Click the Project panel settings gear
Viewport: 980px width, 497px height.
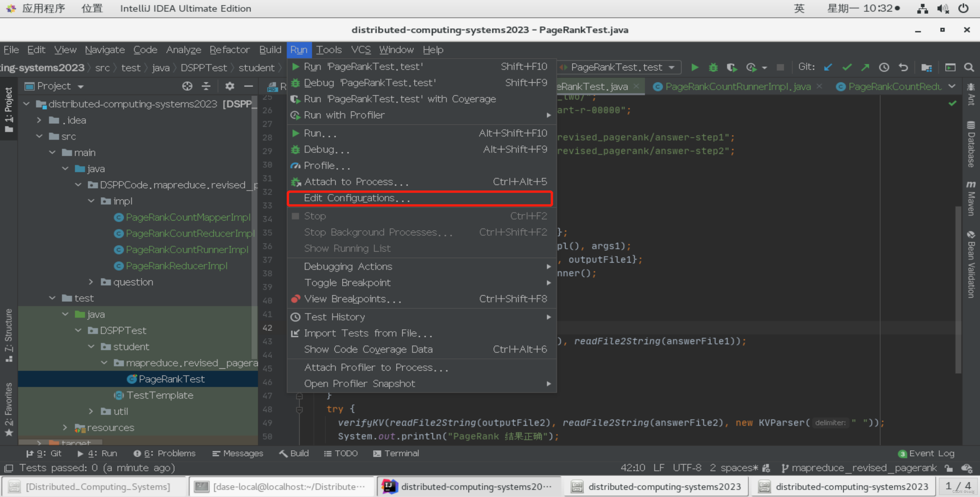pyautogui.click(x=229, y=86)
